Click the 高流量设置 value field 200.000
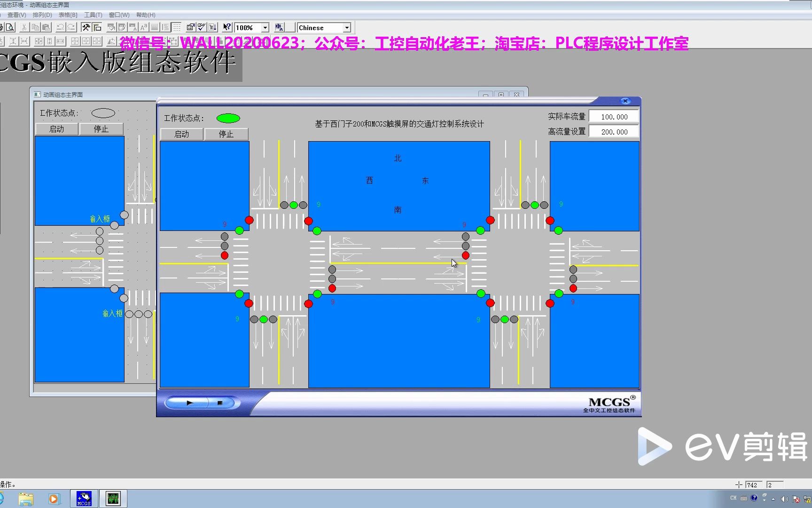Image resolution: width=812 pixels, height=508 pixels. pyautogui.click(x=614, y=132)
